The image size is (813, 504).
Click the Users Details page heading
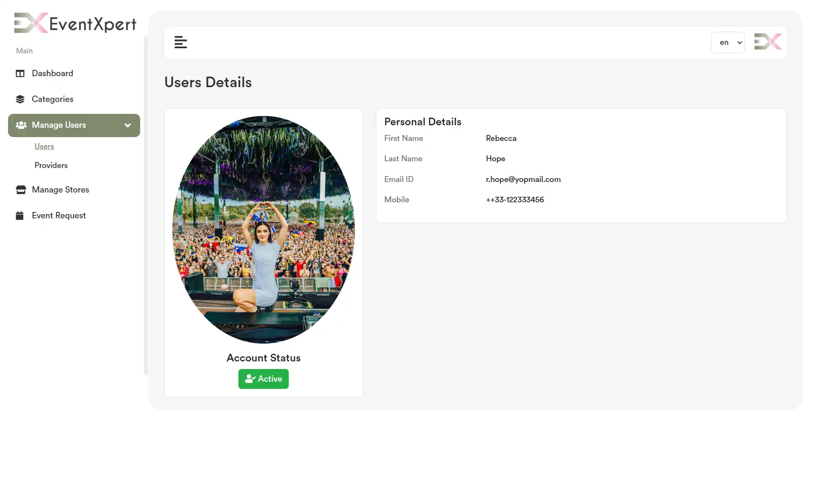click(208, 82)
